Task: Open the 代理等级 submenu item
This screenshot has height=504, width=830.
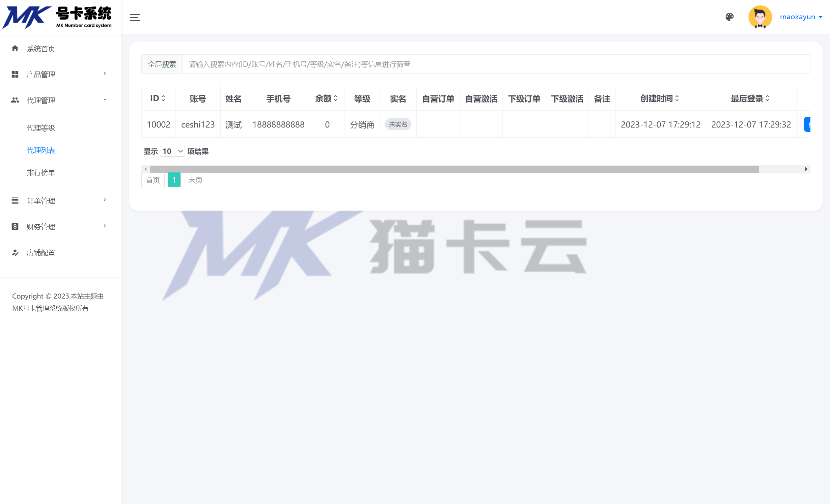Action: [41, 128]
